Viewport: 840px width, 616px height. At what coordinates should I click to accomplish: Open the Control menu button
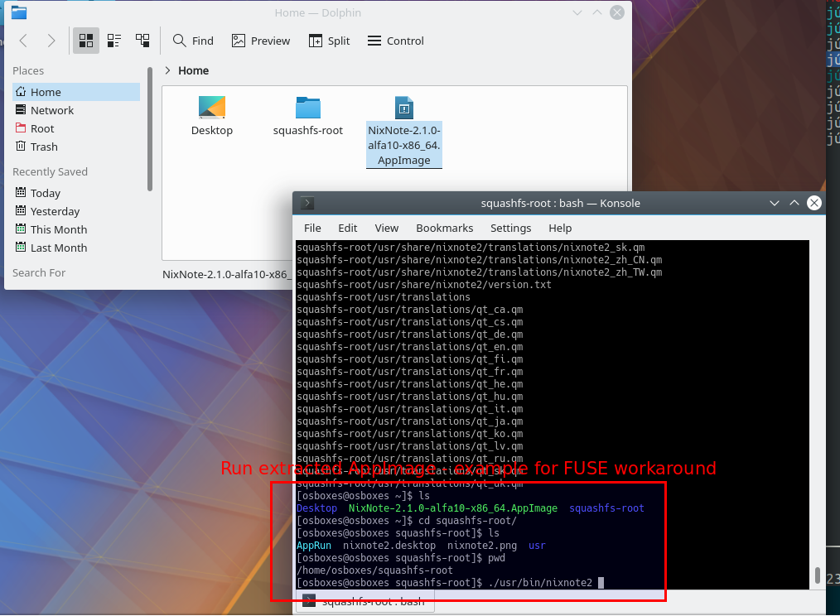(x=395, y=41)
